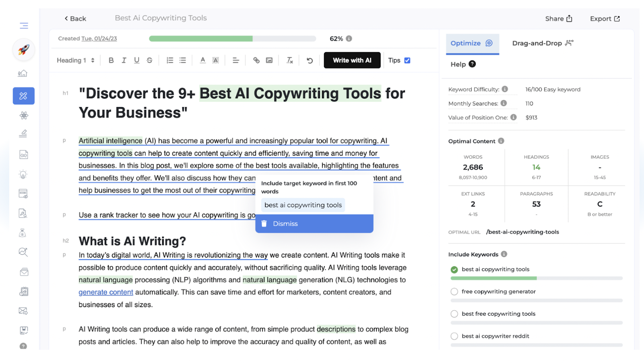Toggle underline formatting
Image resolution: width=644 pixels, height=363 pixels.
[x=137, y=60]
